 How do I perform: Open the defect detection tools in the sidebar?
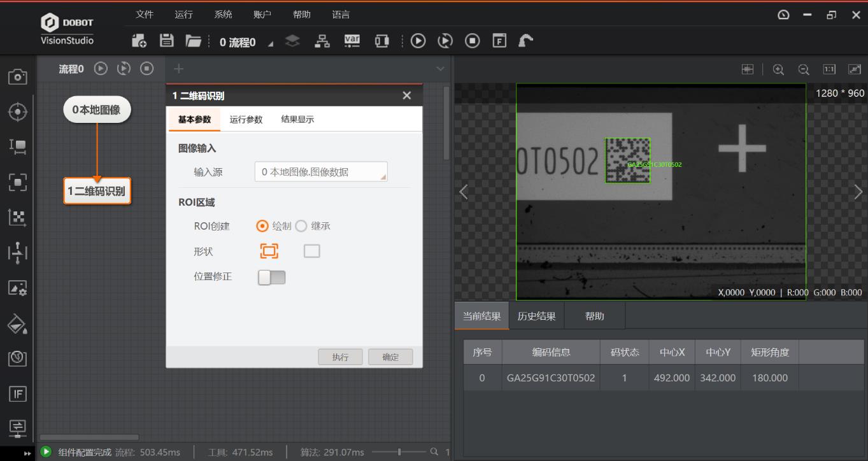[x=18, y=358]
